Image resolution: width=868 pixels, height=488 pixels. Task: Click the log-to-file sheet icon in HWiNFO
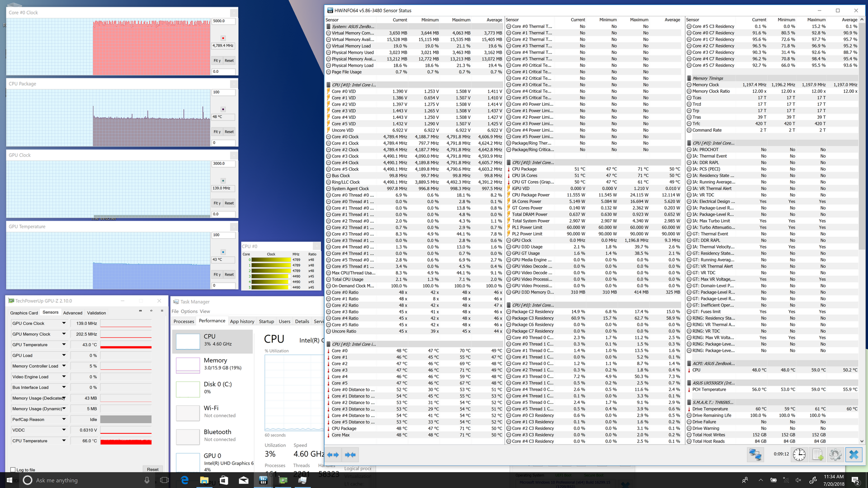click(x=817, y=455)
